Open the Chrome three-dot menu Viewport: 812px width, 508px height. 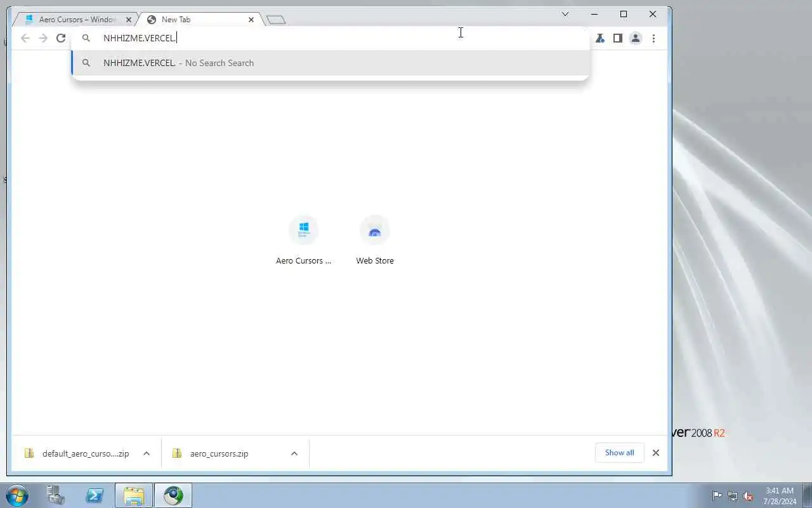[x=653, y=38]
